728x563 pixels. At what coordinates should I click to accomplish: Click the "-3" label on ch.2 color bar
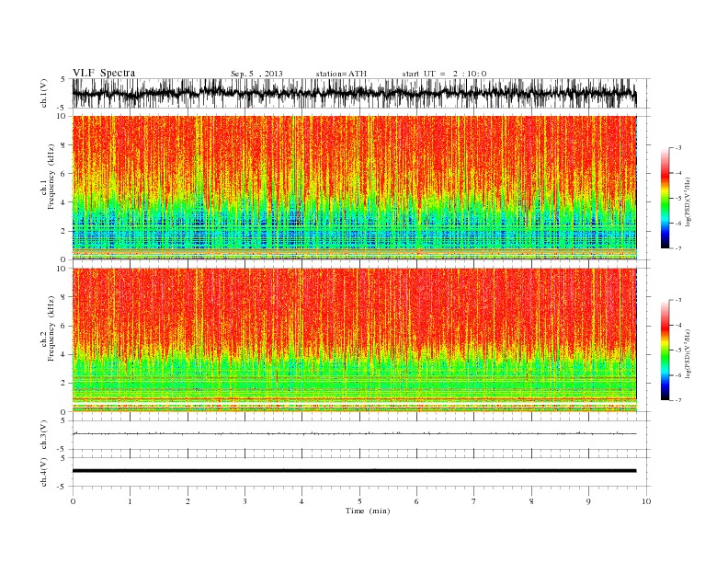click(x=678, y=301)
